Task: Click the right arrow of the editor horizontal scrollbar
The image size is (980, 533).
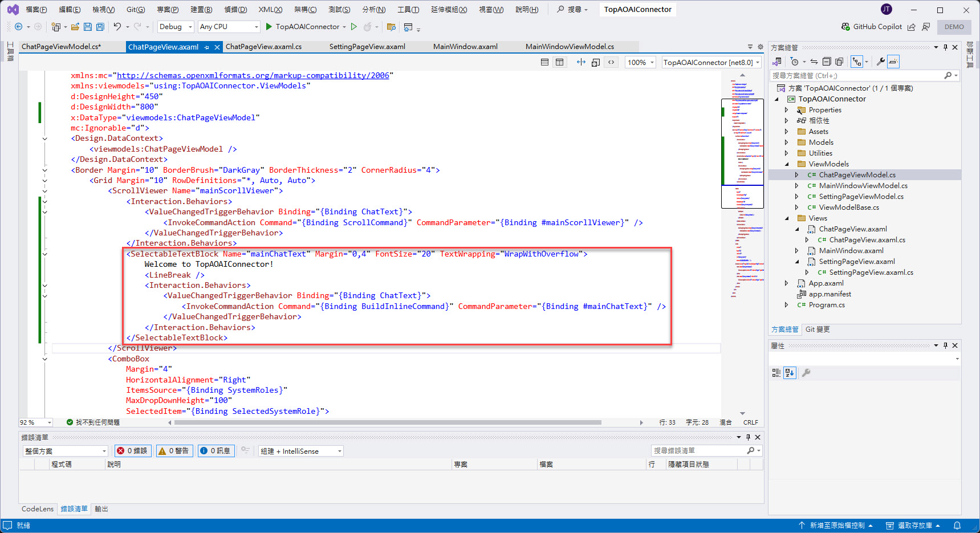Action: click(641, 422)
